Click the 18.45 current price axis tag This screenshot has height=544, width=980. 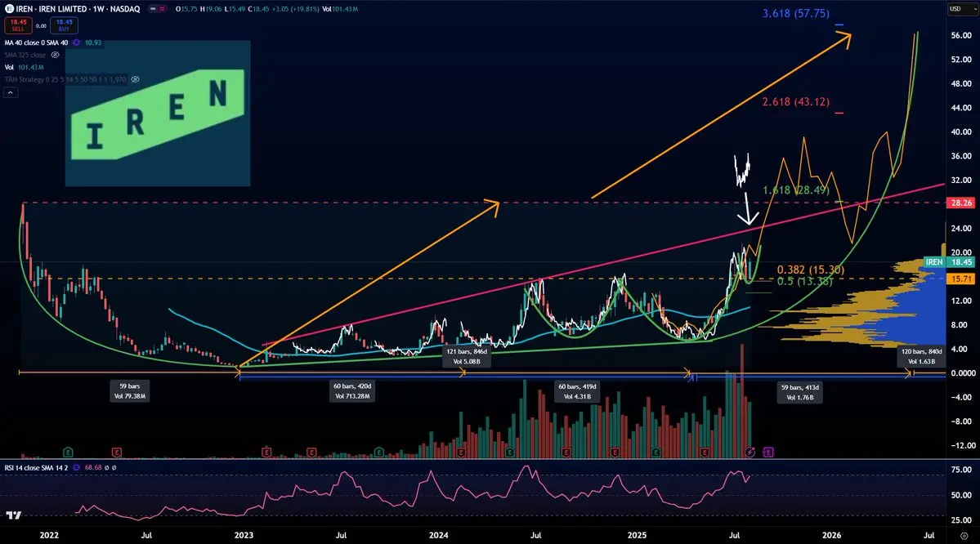pyautogui.click(x=960, y=262)
